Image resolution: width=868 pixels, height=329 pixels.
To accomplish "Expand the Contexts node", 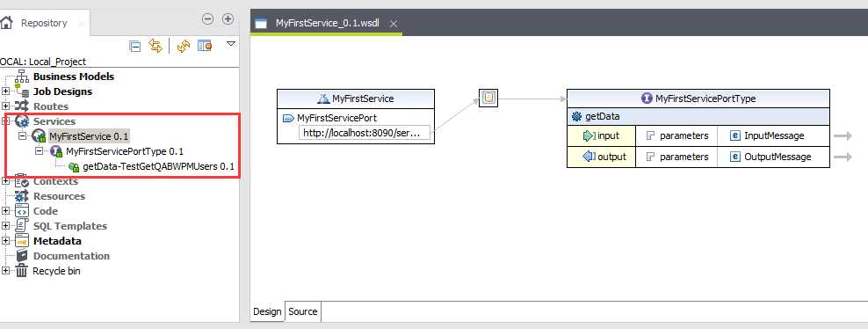I will pyautogui.click(x=5, y=181).
